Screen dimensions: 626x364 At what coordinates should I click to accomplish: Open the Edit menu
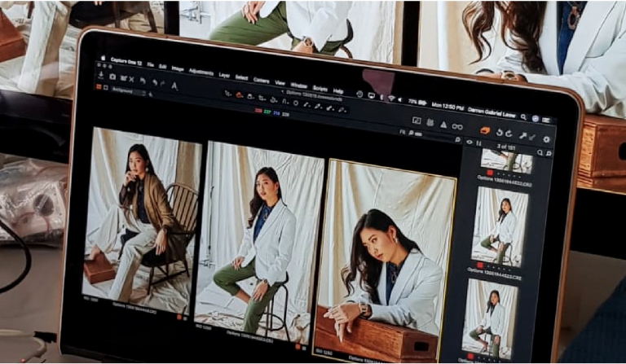162,67
